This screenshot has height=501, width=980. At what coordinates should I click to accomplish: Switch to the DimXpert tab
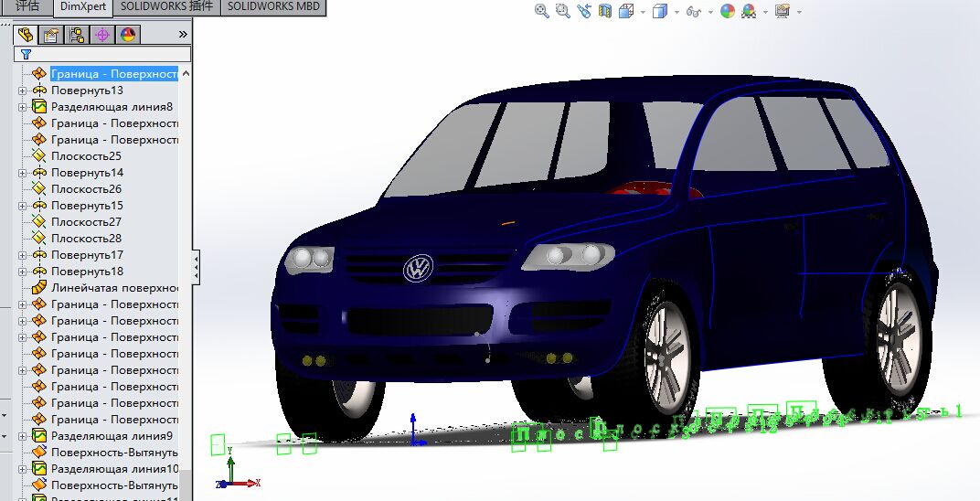83,7
